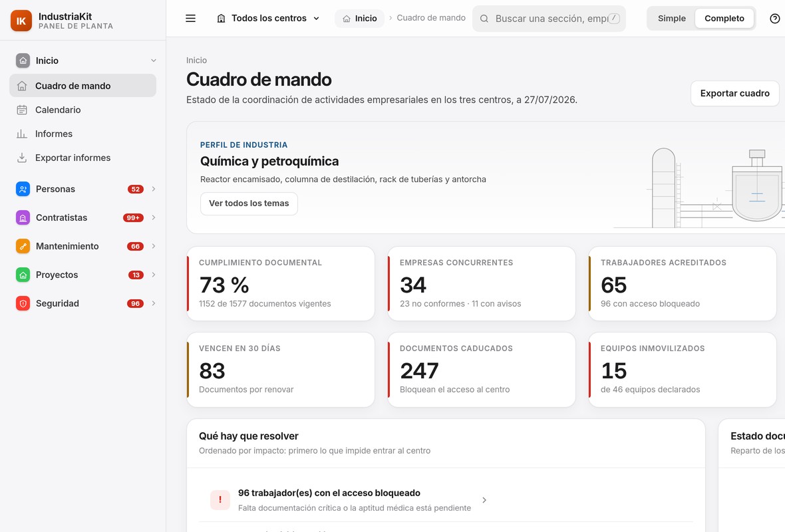Open the Vencen en 30 días card

pos(281,369)
